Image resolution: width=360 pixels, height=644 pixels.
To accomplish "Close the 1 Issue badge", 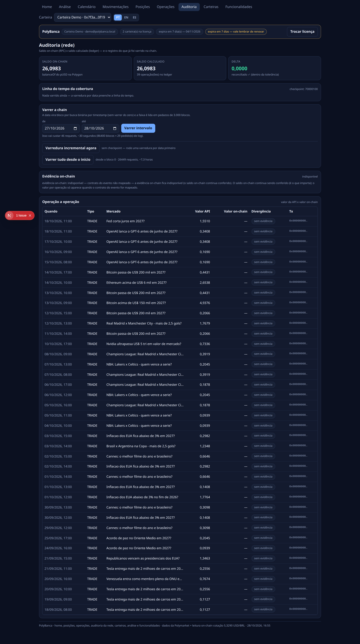I will pyautogui.click(x=30, y=215).
